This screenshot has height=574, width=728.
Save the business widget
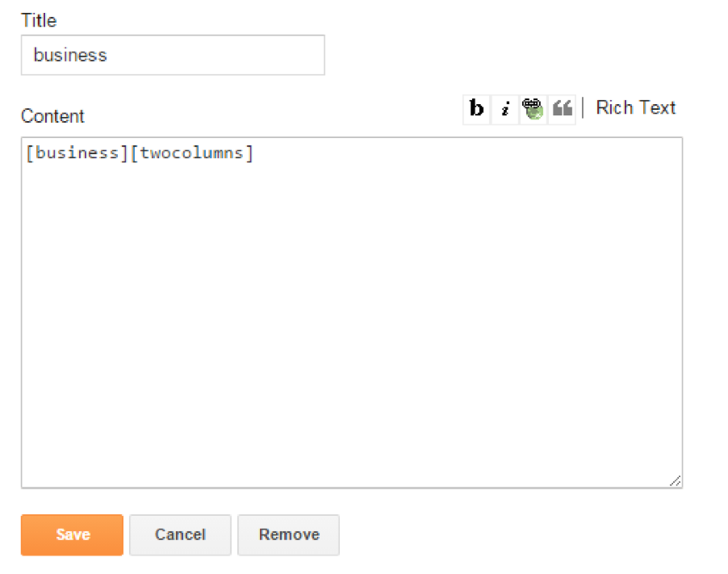click(71, 534)
